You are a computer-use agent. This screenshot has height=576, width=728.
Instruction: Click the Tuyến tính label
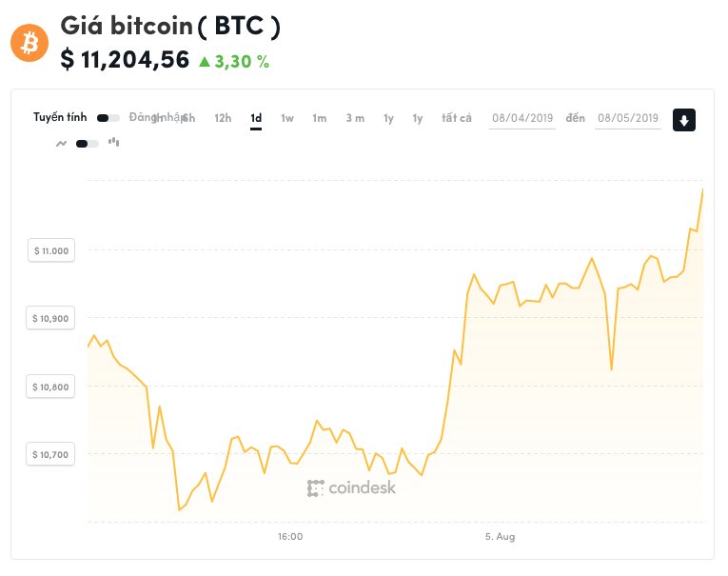tap(60, 118)
